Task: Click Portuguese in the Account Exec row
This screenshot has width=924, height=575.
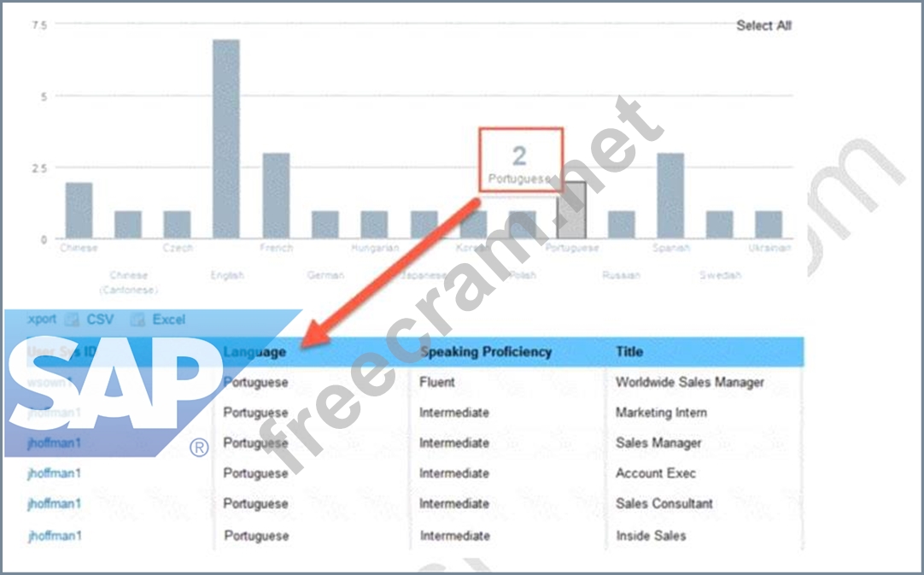Action: point(255,473)
